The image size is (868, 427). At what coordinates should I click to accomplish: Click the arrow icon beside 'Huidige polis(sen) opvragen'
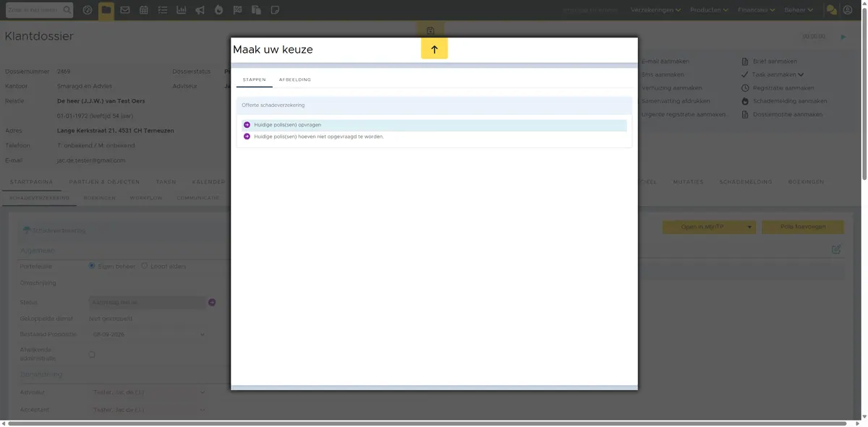[247, 125]
